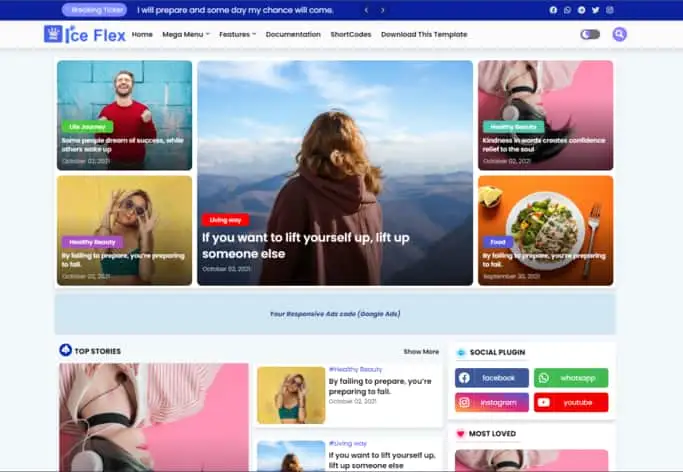Open instagram button in Social Plugin
The height and width of the screenshot is (472, 683).
pyautogui.click(x=492, y=402)
